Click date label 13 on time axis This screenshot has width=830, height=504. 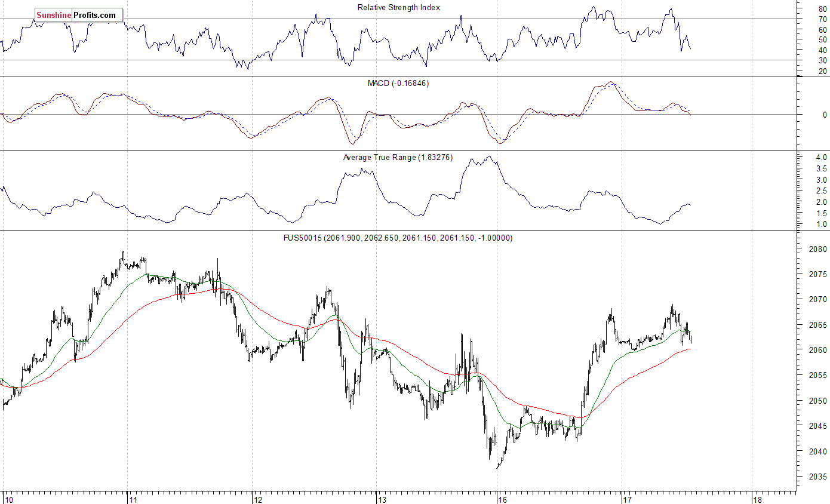pos(383,499)
